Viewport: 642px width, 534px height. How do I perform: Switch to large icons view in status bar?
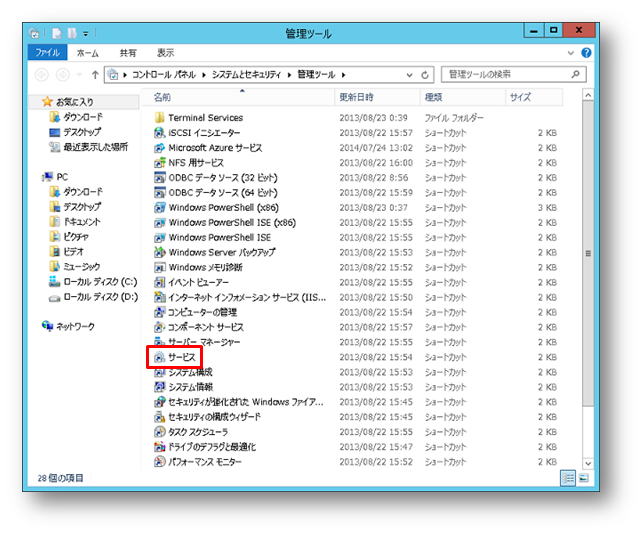tap(583, 478)
